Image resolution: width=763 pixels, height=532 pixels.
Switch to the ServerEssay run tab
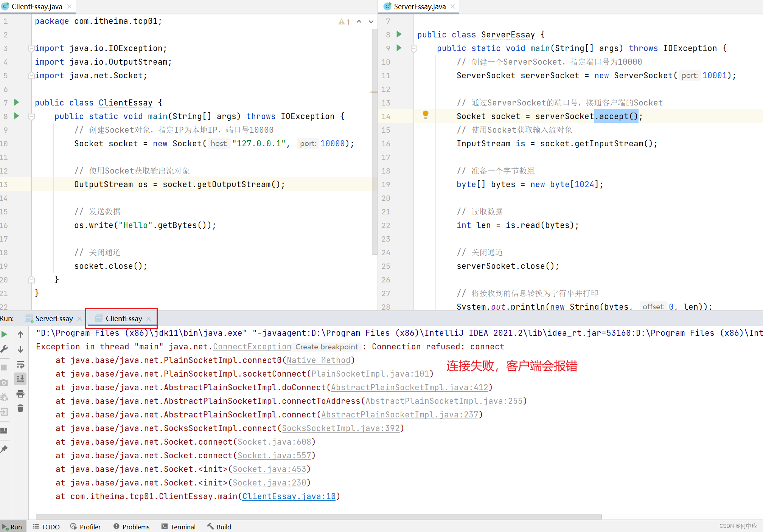[x=54, y=318]
